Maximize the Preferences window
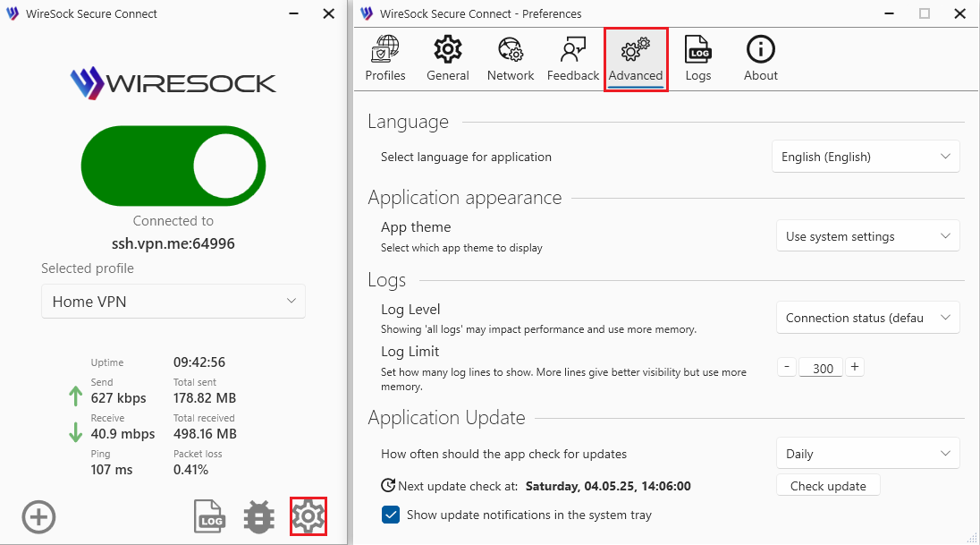This screenshot has height=545, width=980. coord(925,13)
